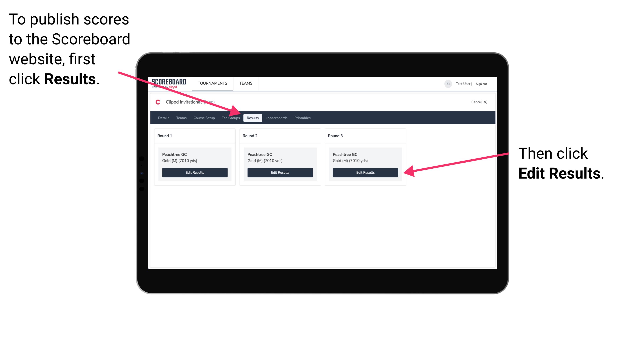Image resolution: width=644 pixels, height=346 pixels.
Task: Select the Leaderboards tab
Action: click(x=277, y=118)
